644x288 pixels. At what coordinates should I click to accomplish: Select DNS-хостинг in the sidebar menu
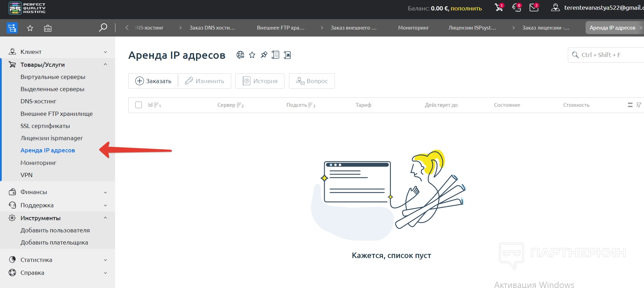(x=38, y=101)
